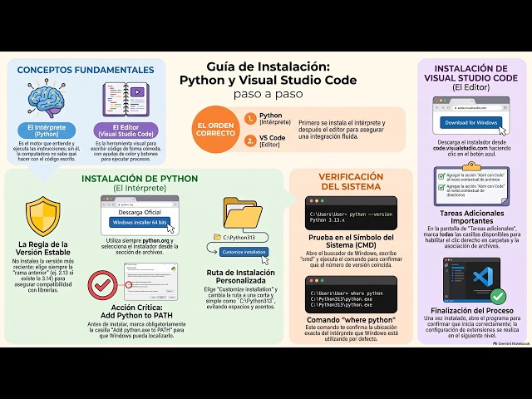532x399 pixels.
Task: Click 'Acción Crítica: Add Python to PATH'
Action: [136, 311]
